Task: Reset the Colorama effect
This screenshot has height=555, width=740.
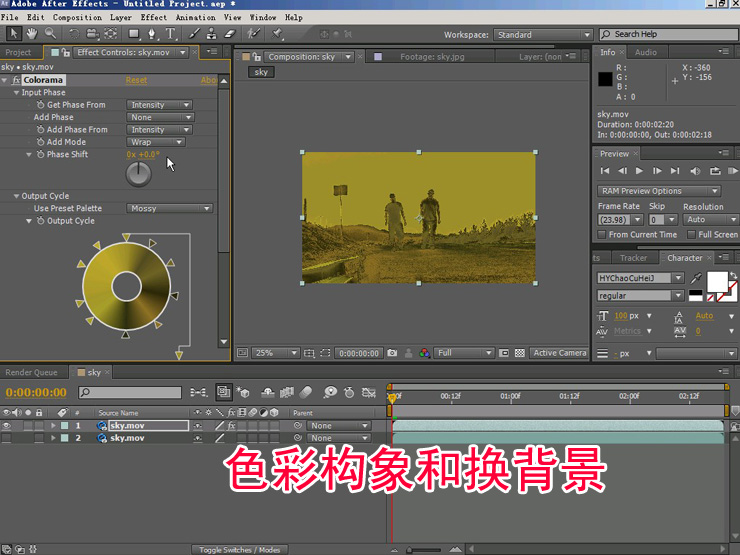Action: 136,80
